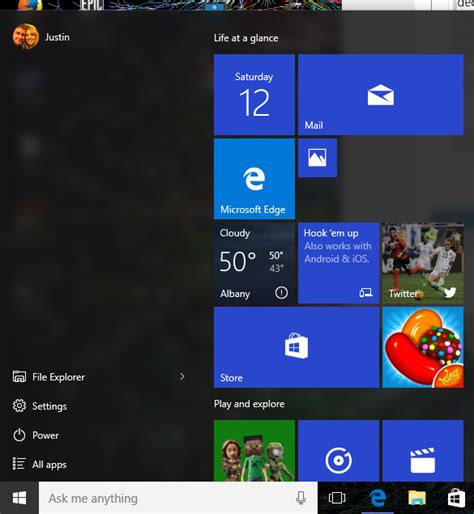
Task: Open the Movies & TV tile
Action: click(423, 450)
